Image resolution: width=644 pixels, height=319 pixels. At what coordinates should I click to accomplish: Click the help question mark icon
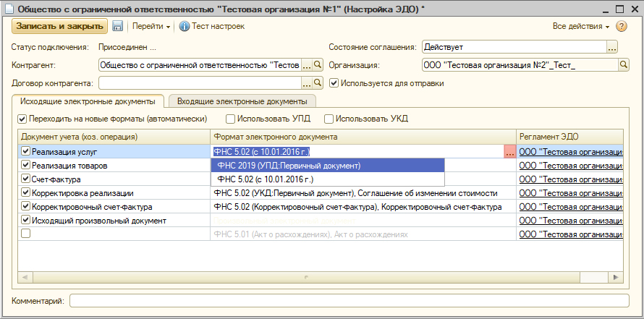(x=622, y=26)
